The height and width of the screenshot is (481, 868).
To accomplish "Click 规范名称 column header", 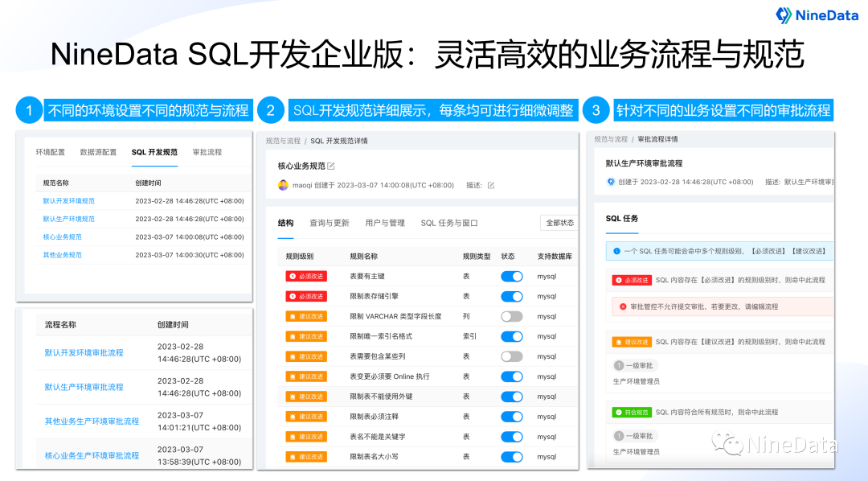I will pyautogui.click(x=56, y=183).
